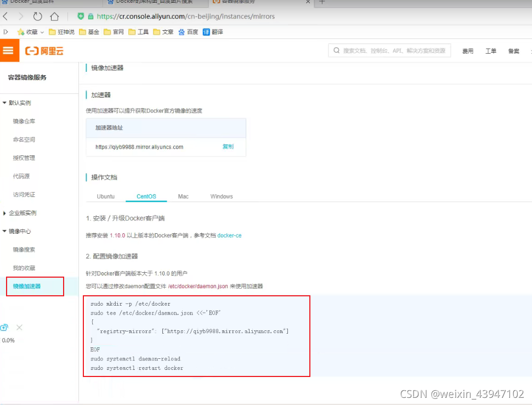
Task: Click the browser forward arrow
Action: point(21,16)
